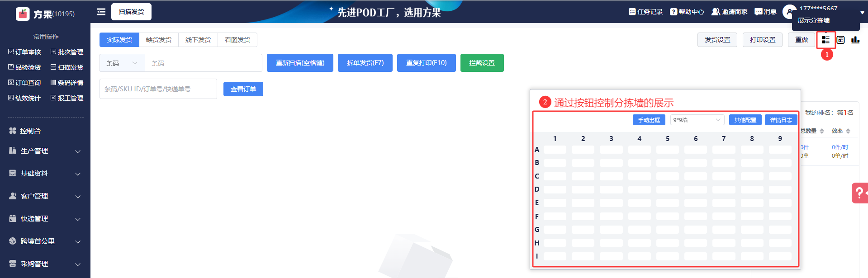Open 订单查询 shortcut
The image size is (868, 278).
(x=24, y=83)
